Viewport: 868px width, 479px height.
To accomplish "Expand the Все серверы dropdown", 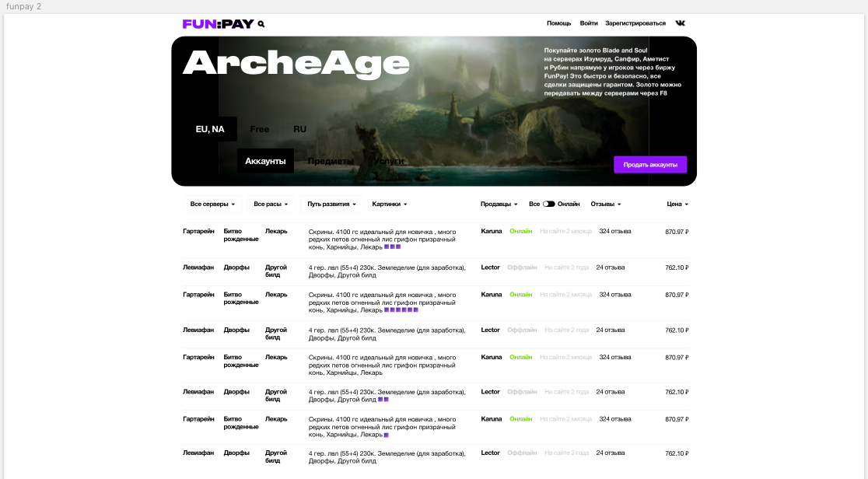I will click(x=212, y=204).
